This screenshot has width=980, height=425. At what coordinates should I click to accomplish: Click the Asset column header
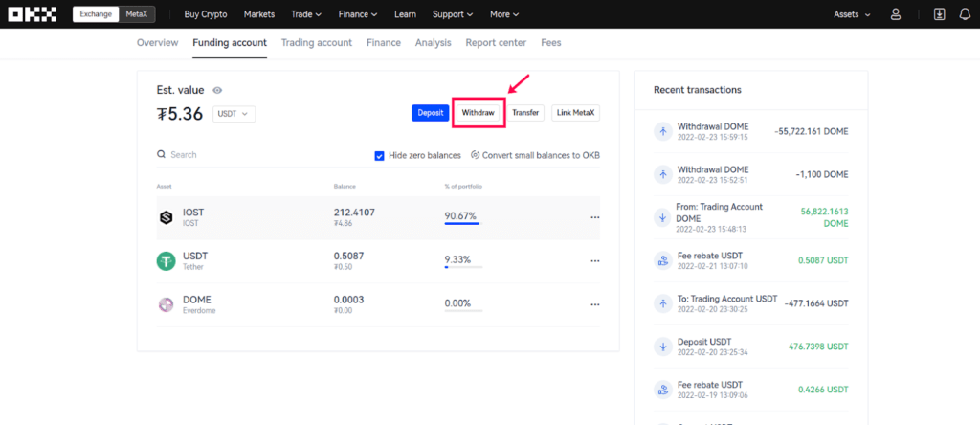coord(165,187)
